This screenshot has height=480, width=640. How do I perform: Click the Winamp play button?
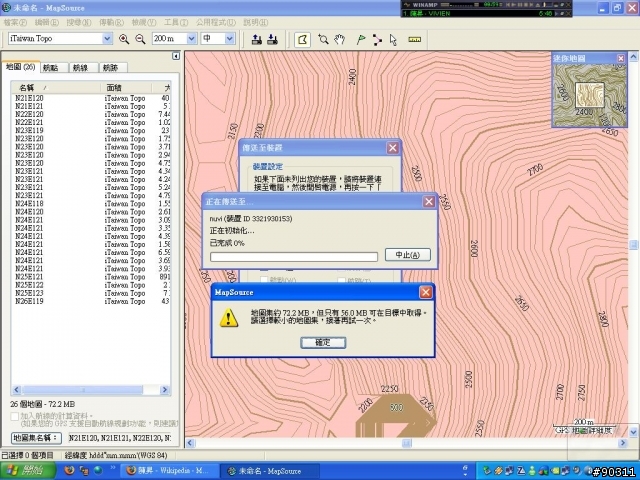pyautogui.click(x=516, y=5)
